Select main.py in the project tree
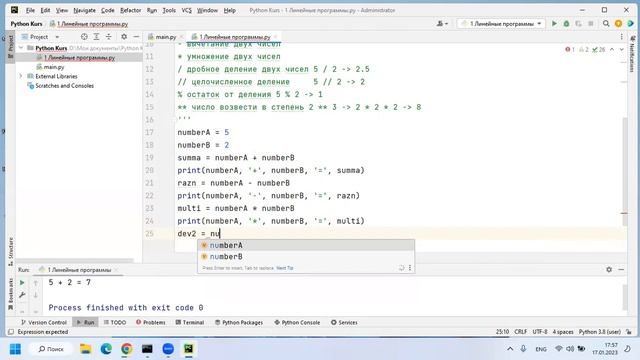Viewport: 640px width, 360px height. (54, 67)
